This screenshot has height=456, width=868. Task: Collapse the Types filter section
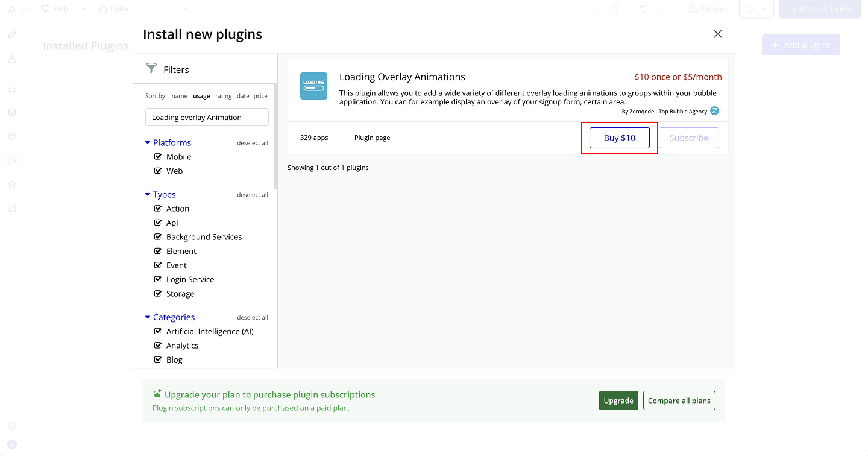(x=148, y=195)
